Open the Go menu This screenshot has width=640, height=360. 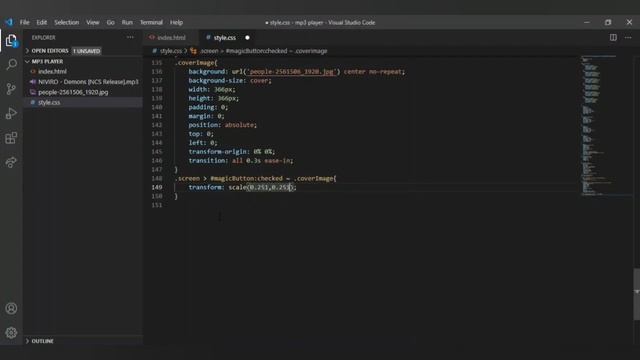pyautogui.click(x=111, y=22)
